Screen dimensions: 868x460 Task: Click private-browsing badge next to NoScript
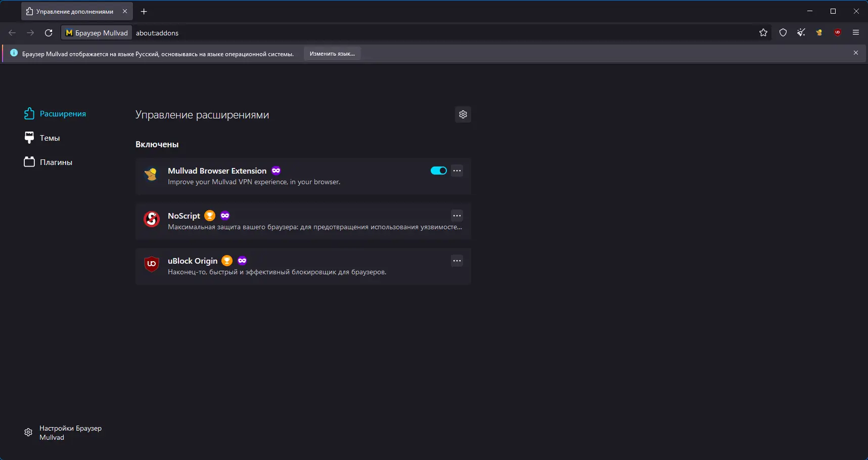(x=225, y=216)
